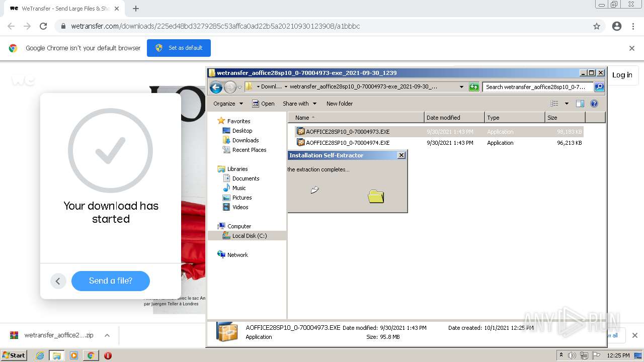Open Internet Explorer from taskbar
644x362 pixels.
click(x=40, y=355)
